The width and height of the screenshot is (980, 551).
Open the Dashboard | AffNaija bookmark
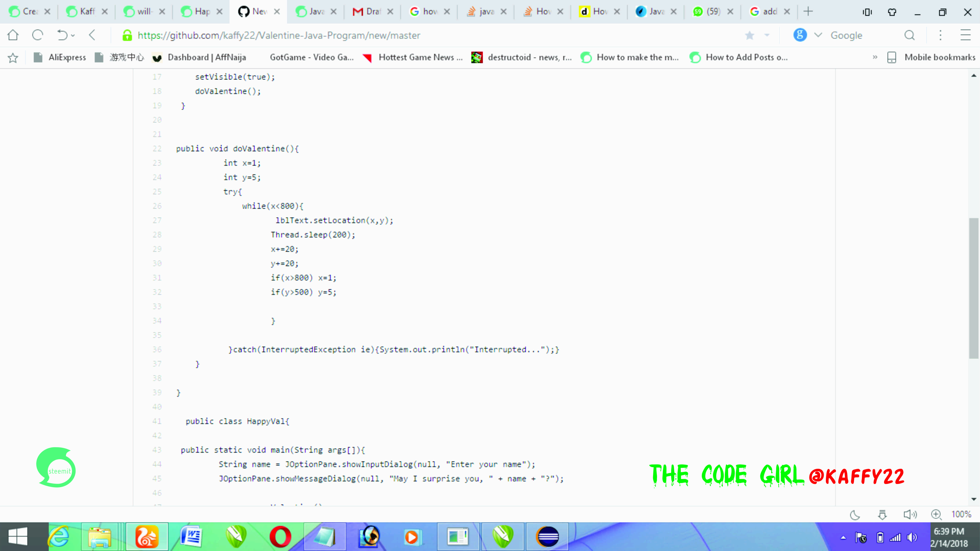(x=199, y=58)
